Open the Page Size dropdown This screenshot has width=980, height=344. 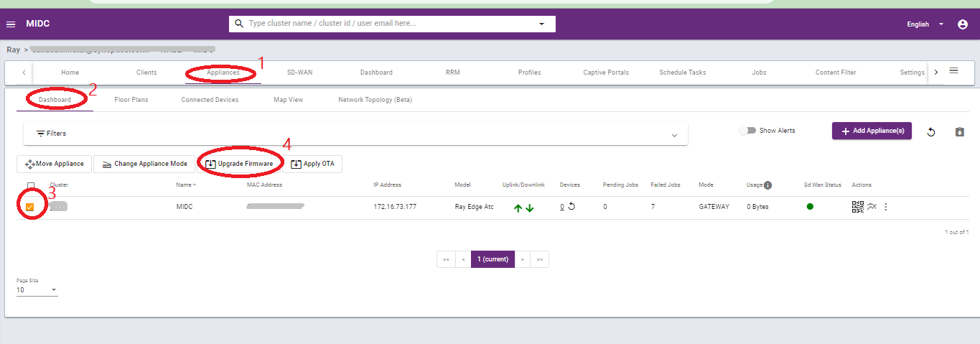click(x=37, y=290)
